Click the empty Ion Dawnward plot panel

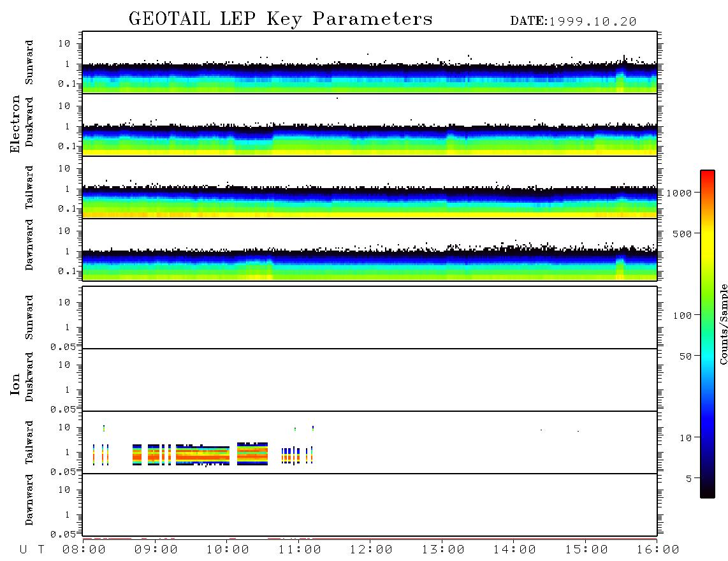coord(370,505)
